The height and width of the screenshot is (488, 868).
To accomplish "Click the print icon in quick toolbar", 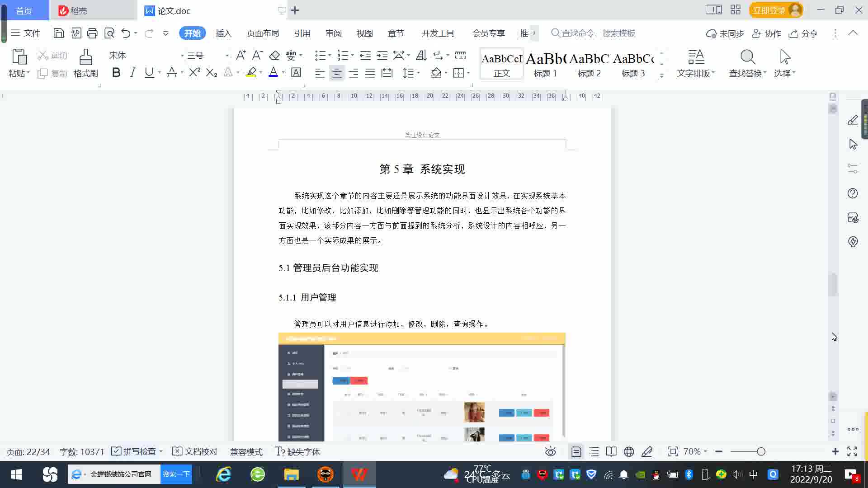I will [x=92, y=33].
